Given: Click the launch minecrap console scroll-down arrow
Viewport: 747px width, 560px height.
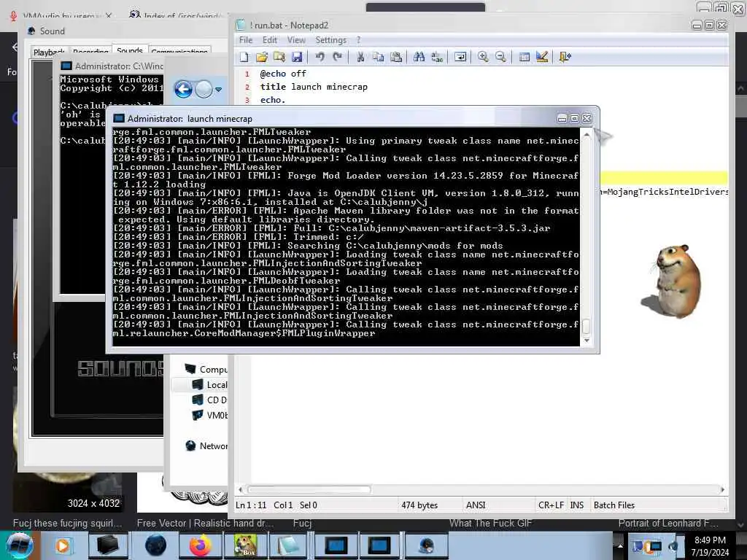Looking at the screenshot, I should pos(587,341).
